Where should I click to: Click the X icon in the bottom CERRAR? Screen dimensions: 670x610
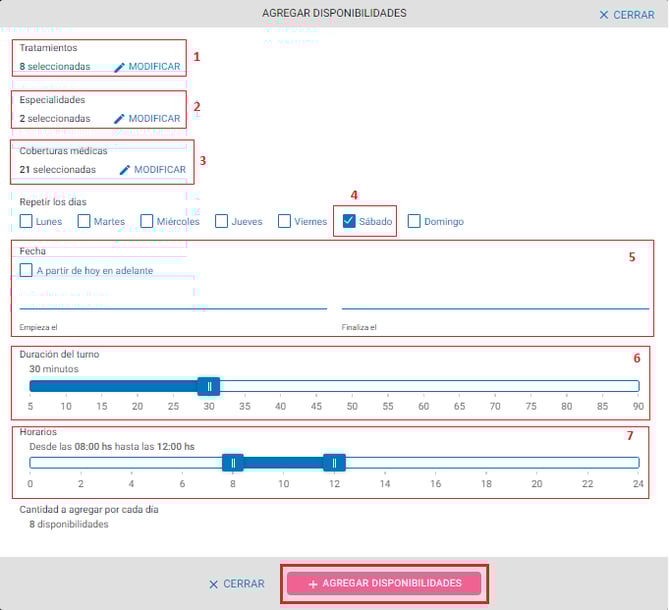click(x=213, y=584)
